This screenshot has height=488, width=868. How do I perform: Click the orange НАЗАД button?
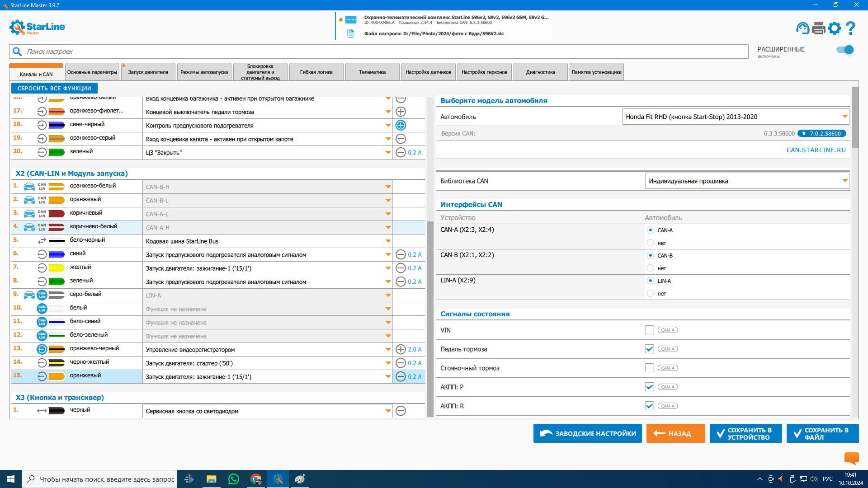(x=676, y=433)
